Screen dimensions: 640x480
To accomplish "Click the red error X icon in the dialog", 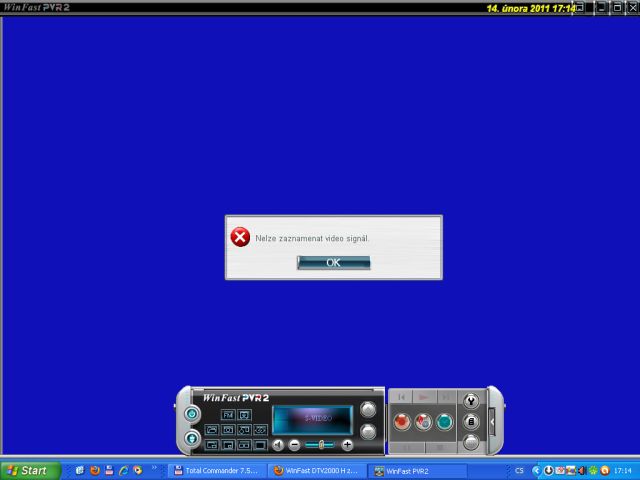I will click(x=240, y=237).
